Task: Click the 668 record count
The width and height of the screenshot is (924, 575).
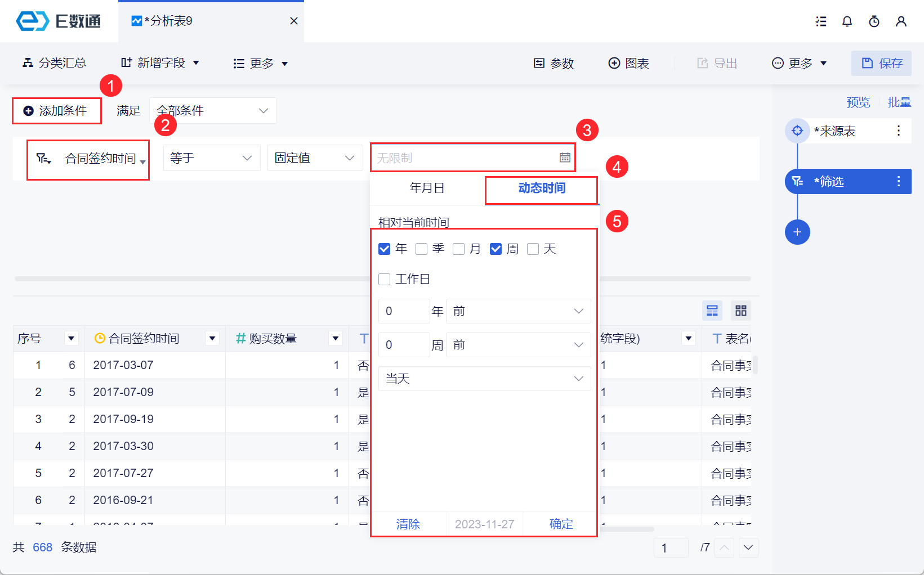Action: (x=43, y=547)
